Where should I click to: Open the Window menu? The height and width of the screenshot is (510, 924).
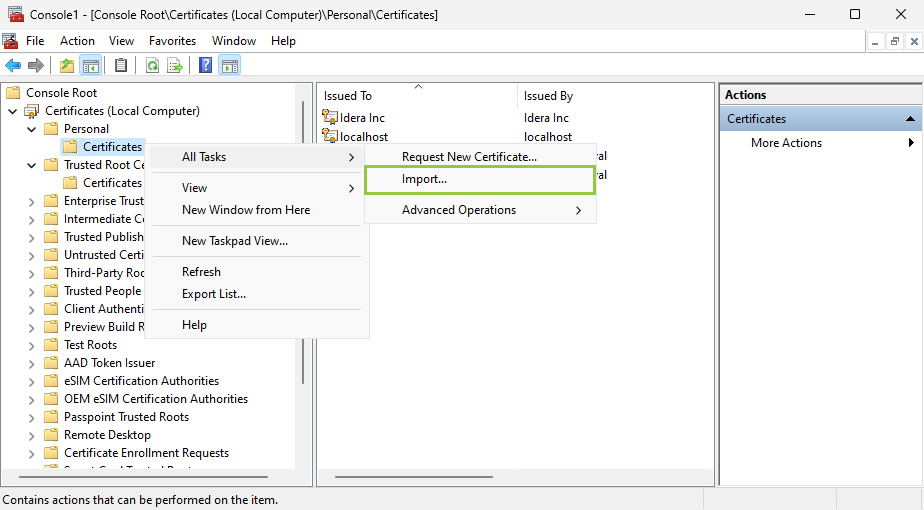pyautogui.click(x=234, y=41)
